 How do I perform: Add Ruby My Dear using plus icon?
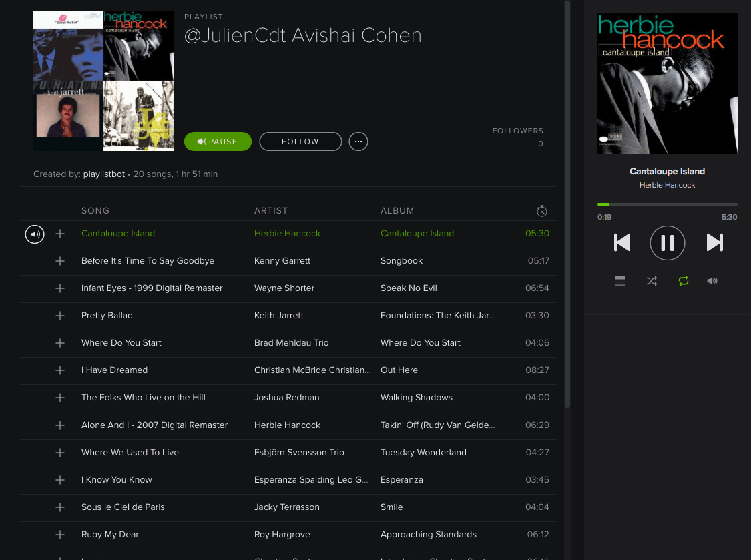(60, 534)
